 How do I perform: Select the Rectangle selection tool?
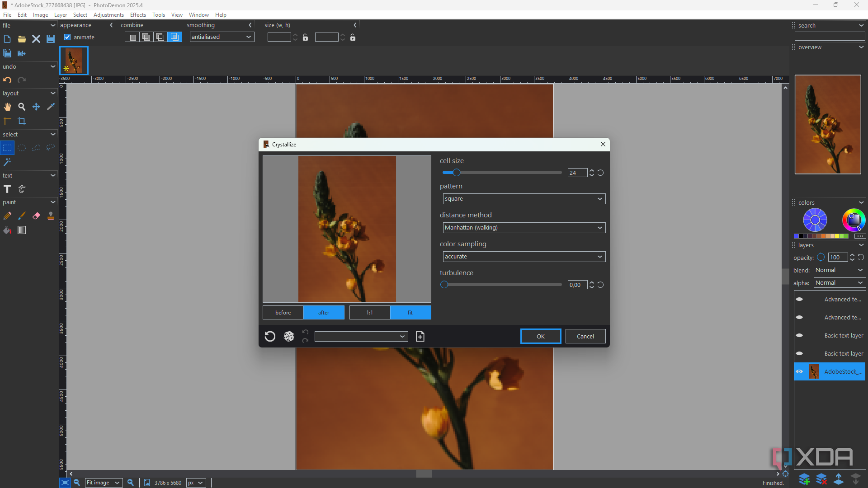point(7,148)
